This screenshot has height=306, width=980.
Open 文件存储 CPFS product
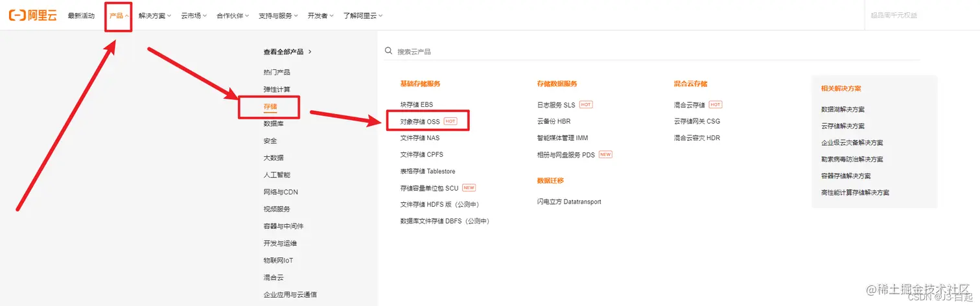[x=422, y=154]
